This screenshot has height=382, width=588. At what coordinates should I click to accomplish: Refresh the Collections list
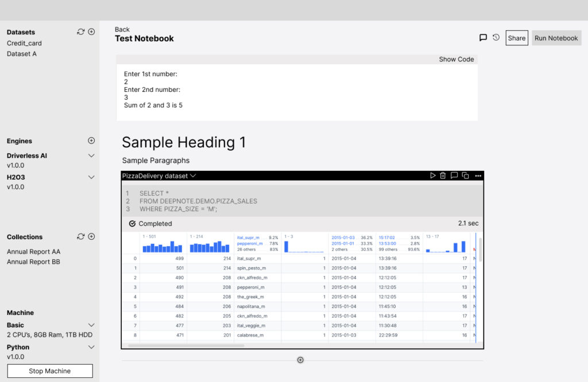[x=80, y=237]
